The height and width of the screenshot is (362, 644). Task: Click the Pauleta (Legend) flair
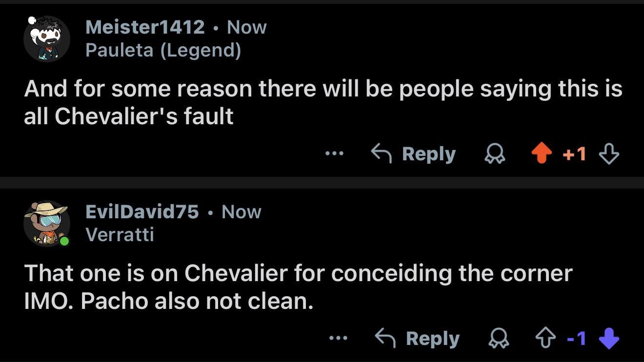(x=163, y=50)
